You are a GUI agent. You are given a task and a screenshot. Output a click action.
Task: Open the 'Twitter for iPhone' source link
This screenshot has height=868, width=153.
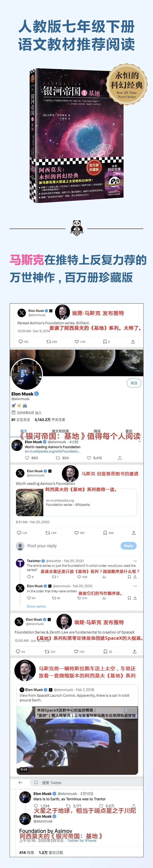coord(82,840)
